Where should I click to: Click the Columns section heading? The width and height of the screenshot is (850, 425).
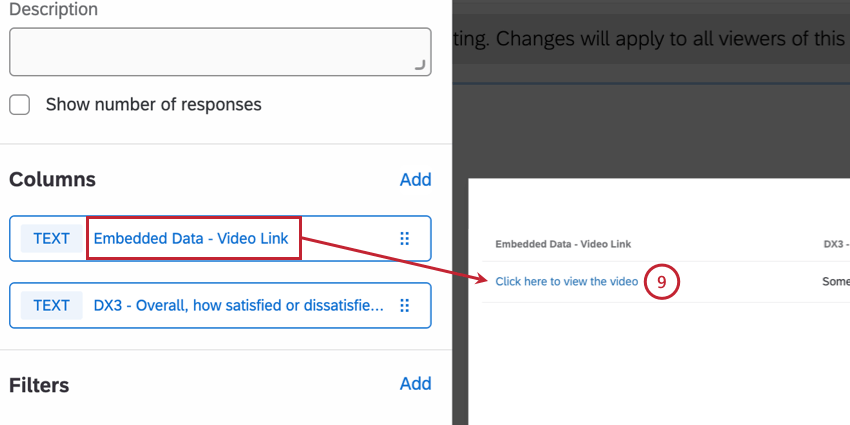[x=52, y=180]
